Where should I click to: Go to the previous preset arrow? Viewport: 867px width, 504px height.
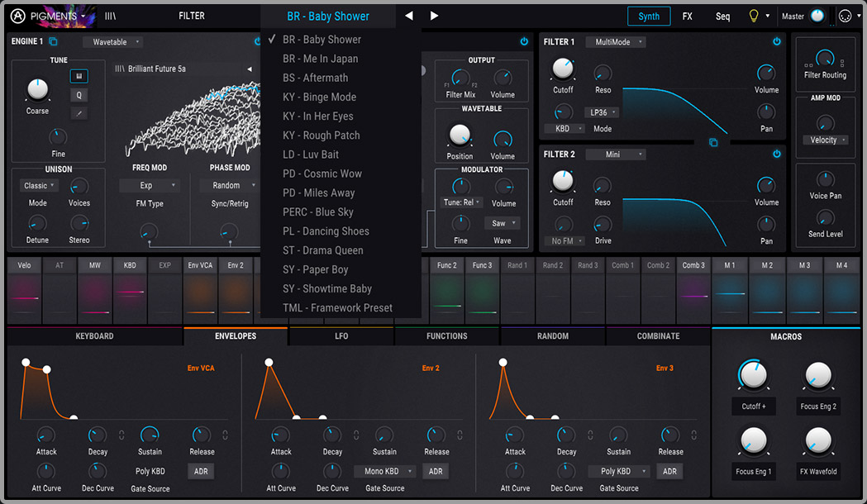pyautogui.click(x=408, y=16)
